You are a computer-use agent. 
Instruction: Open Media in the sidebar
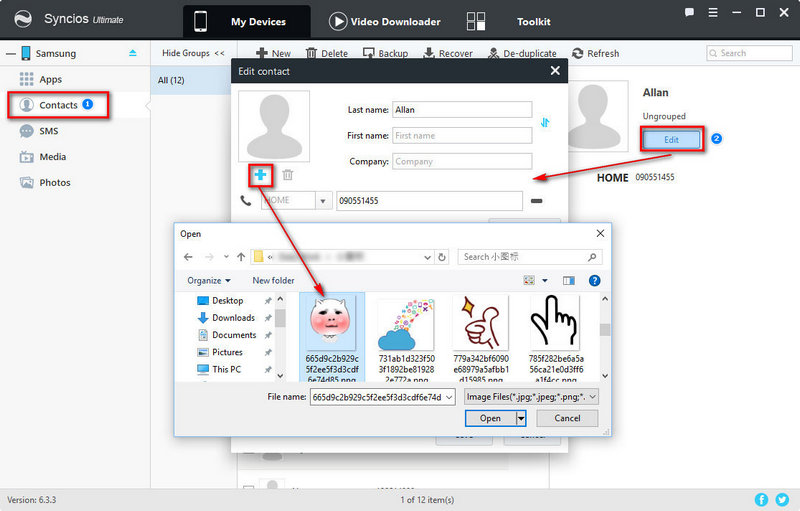pyautogui.click(x=43, y=157)
